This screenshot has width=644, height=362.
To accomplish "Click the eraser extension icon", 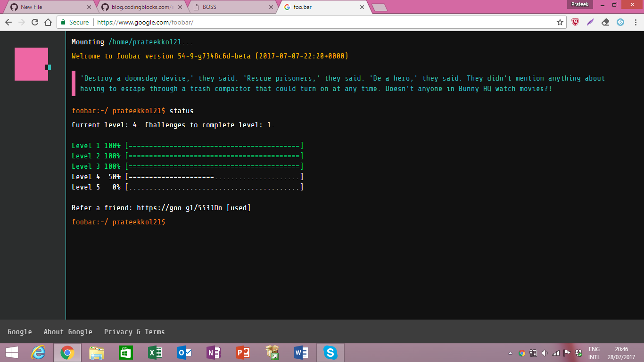I will [x=605, y=22].
